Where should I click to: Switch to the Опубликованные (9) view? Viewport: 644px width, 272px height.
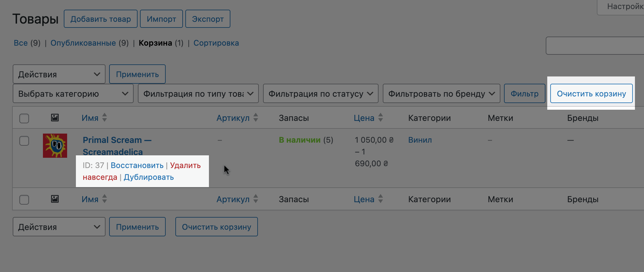[x=89, y=43]
